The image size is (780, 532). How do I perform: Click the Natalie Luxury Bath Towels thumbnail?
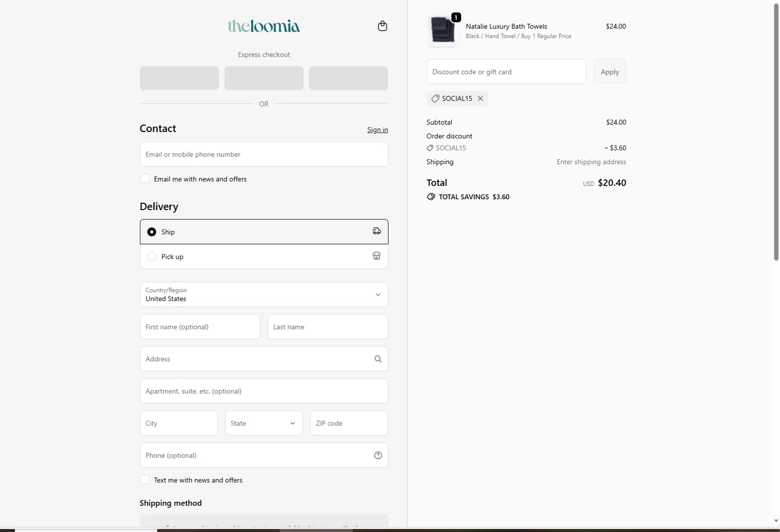coord(443,30)
